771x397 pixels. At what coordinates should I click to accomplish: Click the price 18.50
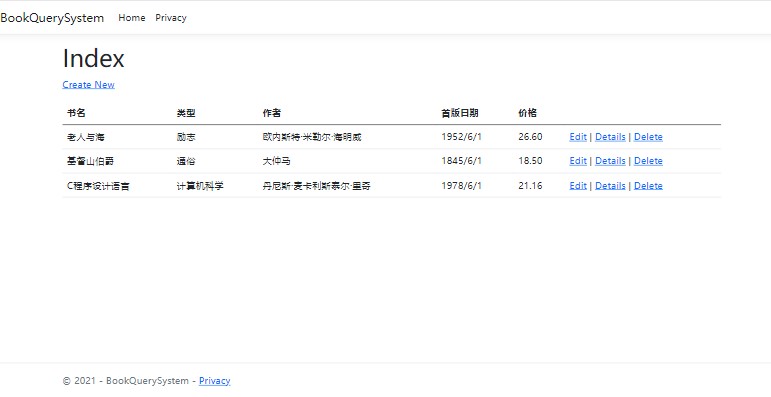coord(530,161)
